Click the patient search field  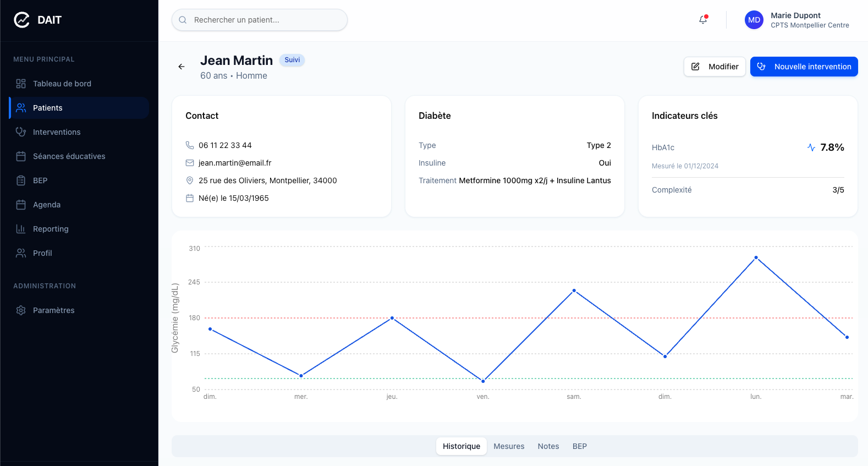260,20
